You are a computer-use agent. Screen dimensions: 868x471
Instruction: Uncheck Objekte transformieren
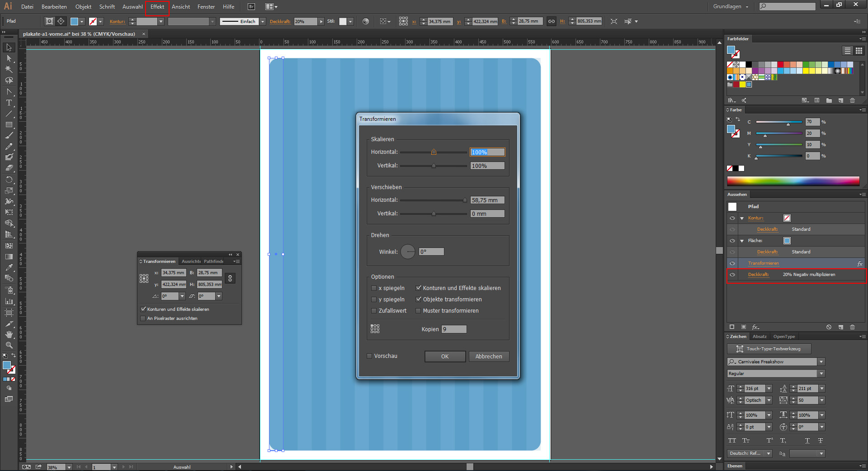419,300
